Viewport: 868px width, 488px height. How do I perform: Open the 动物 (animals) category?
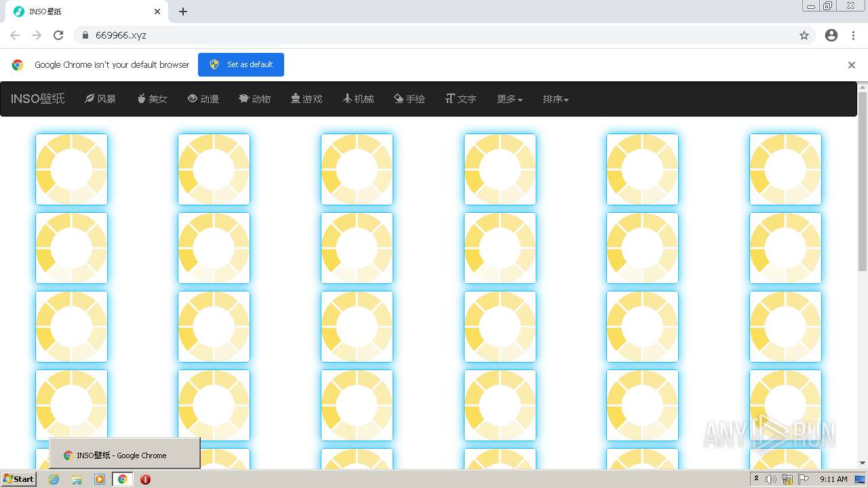[255, 99]
